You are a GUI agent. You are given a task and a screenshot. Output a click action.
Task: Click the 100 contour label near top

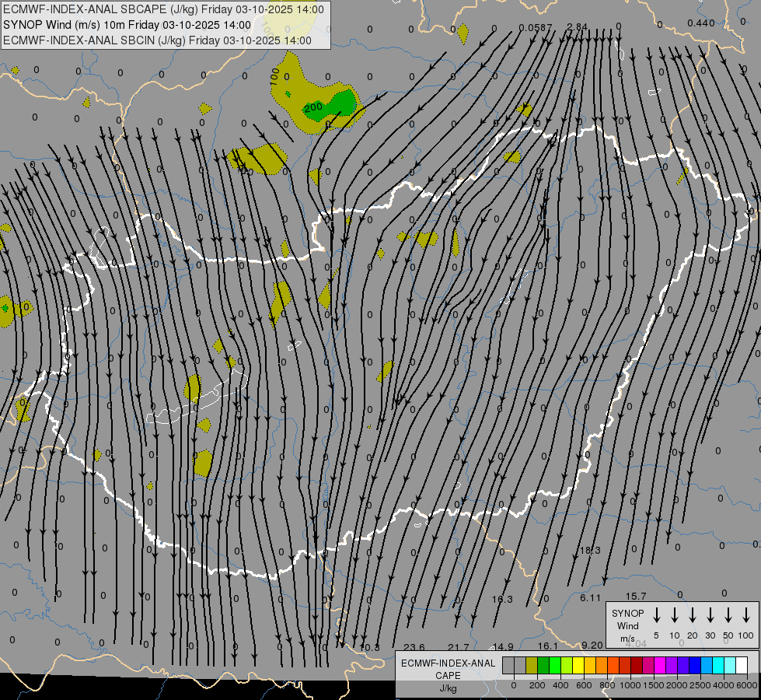click(x=274, y=76)
